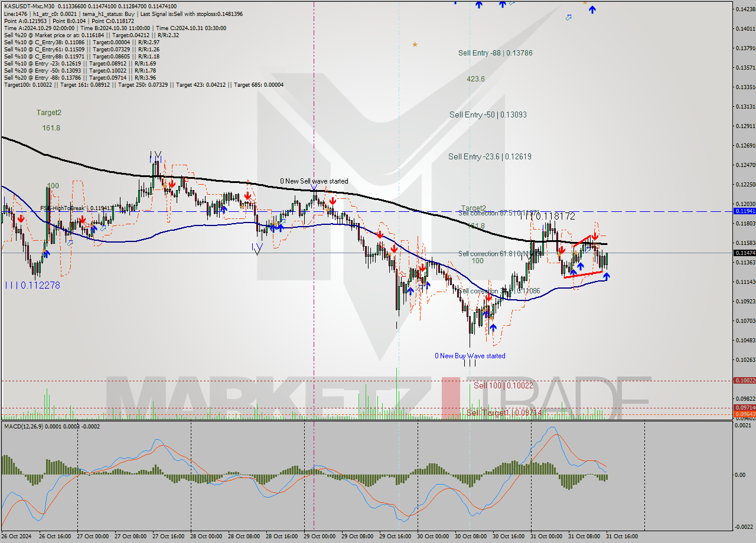756x543 pixels.
Task: Click the '29 Oct 00:00' time axis label
Action: (320, 537)
